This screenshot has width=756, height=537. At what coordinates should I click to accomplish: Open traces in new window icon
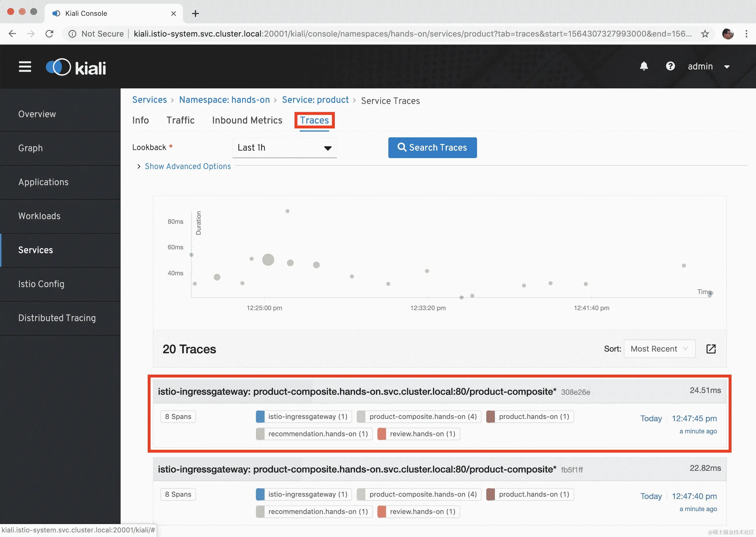click(711, 349)
